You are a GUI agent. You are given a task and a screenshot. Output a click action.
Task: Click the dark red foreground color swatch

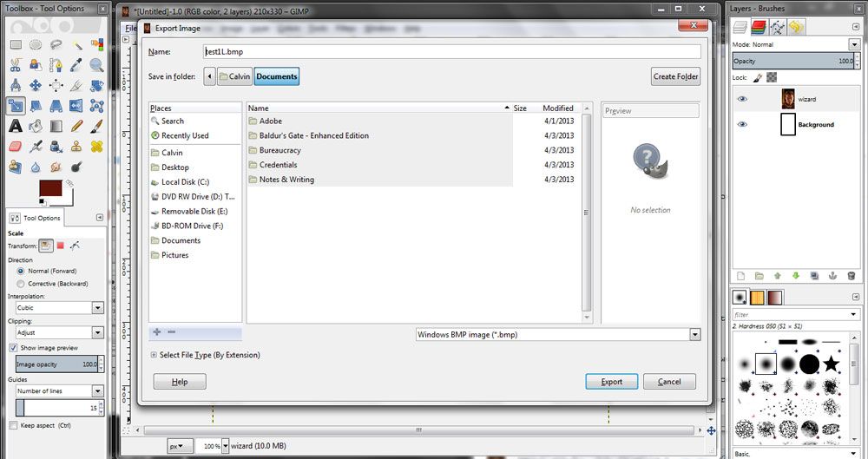click(x=50, y=187)
